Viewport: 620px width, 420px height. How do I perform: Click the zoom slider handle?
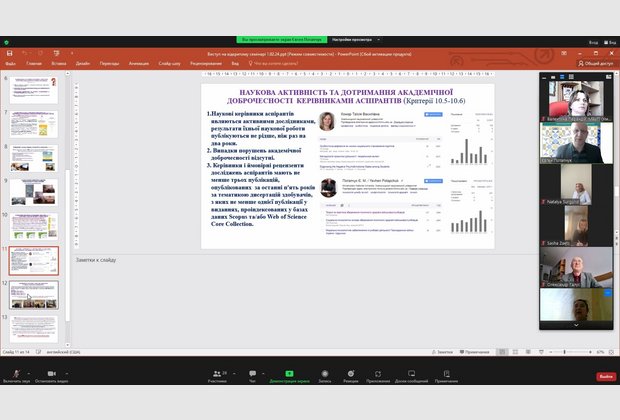565,352
